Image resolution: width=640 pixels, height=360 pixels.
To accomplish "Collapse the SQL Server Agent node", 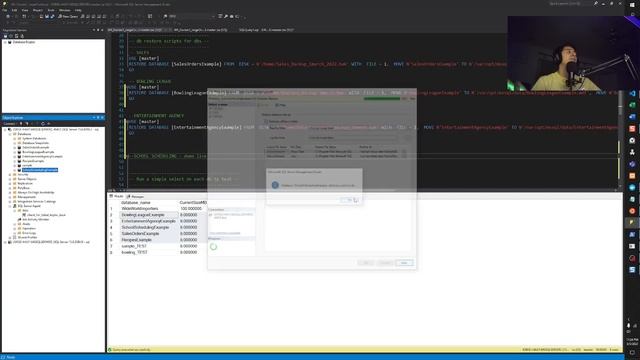I will coord(10,206).
